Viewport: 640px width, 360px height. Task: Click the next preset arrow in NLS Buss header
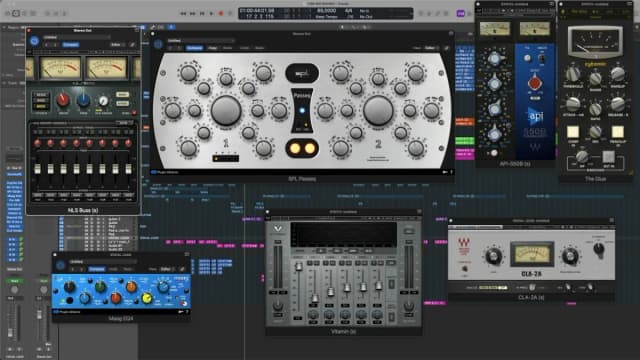tap(56, 44)
